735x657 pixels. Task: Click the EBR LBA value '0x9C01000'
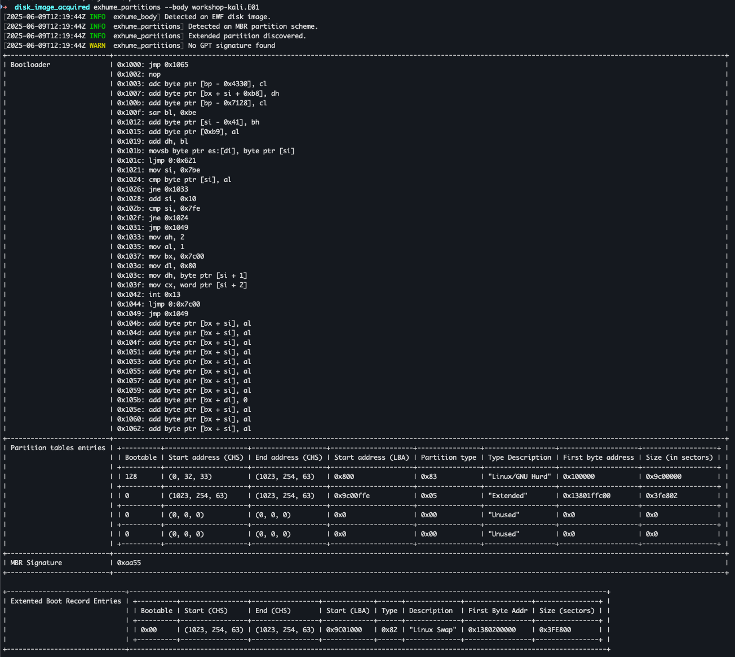point(344,630)
